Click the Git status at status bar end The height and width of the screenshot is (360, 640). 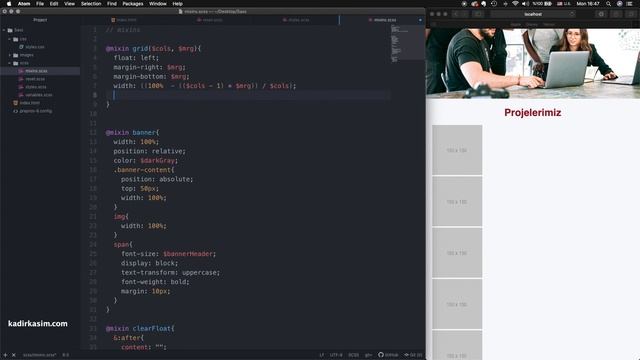pyautogui.click(x=413, y=355)
